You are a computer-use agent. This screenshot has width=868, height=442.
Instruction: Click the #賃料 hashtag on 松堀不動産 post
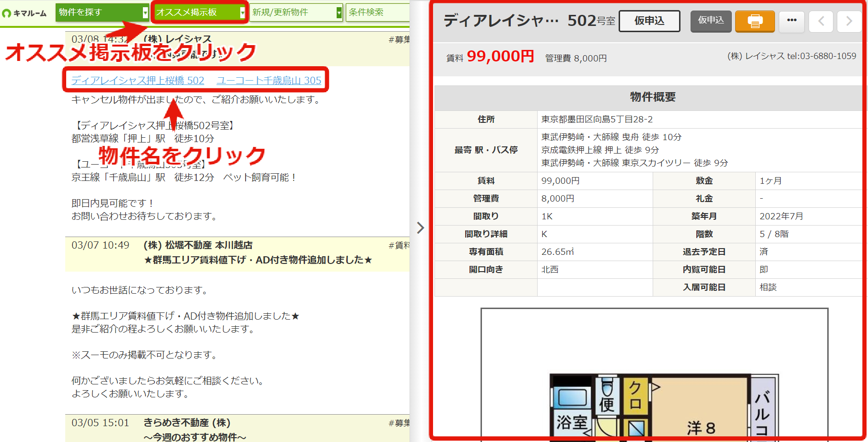pos(399,245)
